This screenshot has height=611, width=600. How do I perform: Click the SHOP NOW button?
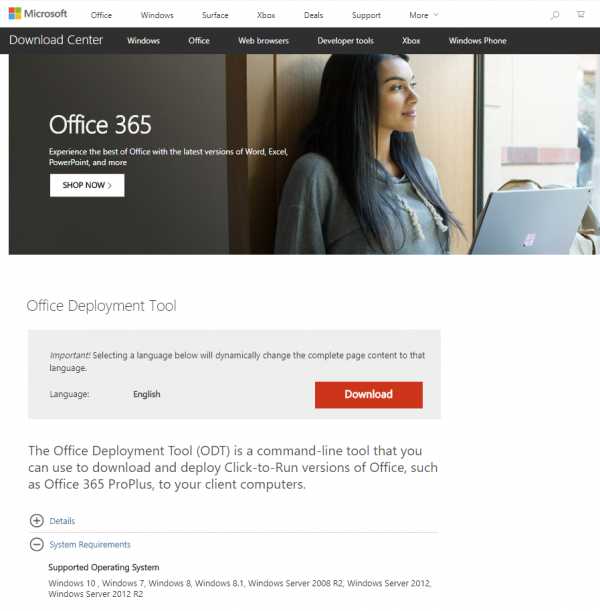point(87,185)
